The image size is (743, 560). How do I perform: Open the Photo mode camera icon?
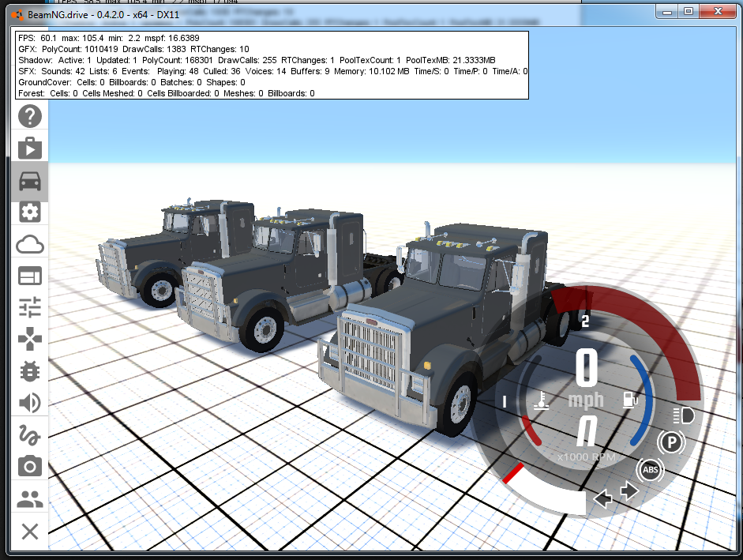(30, 466)
